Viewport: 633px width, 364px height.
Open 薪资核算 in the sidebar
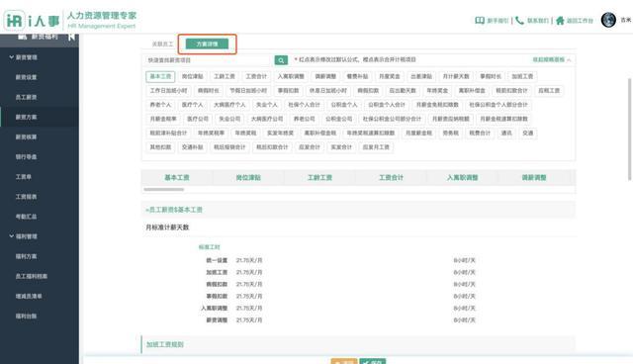tap(27, 136)
